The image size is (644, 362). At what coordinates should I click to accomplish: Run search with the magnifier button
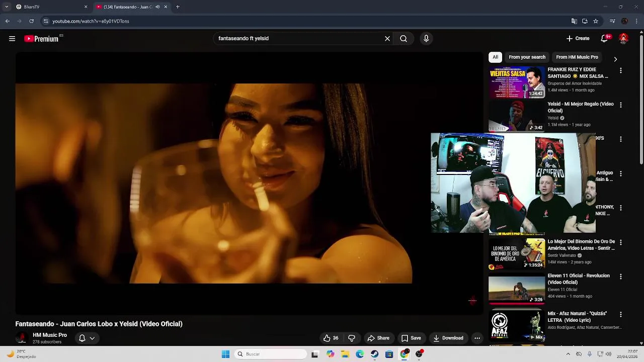tap(404, 38)
